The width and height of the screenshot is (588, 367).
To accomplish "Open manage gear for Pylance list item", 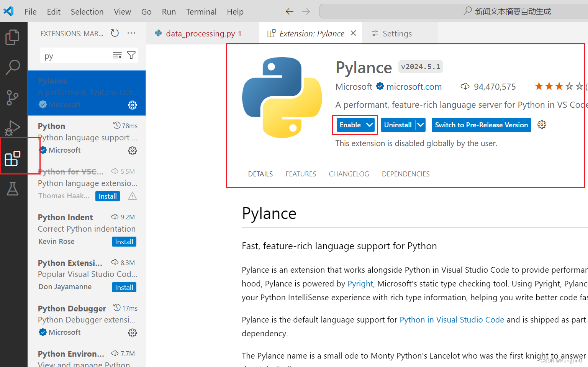I will pos(133,105).
